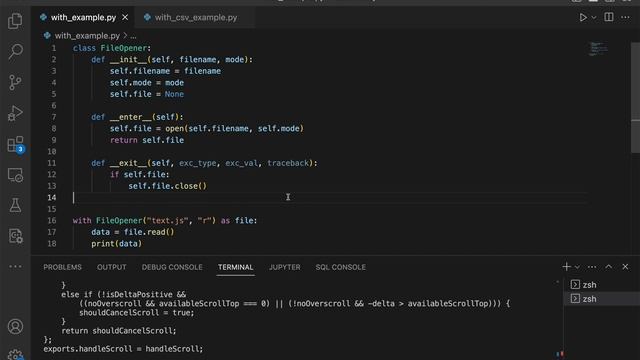The height and width of the screenshot is (360, 640).
Task: Open the Testing flask view
Action: coord(15,205)
